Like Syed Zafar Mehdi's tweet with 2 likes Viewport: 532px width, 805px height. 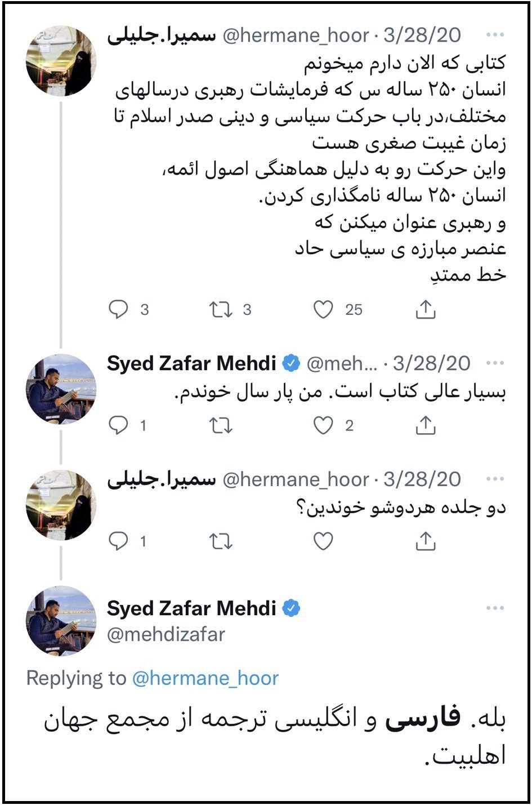(323, 426)
